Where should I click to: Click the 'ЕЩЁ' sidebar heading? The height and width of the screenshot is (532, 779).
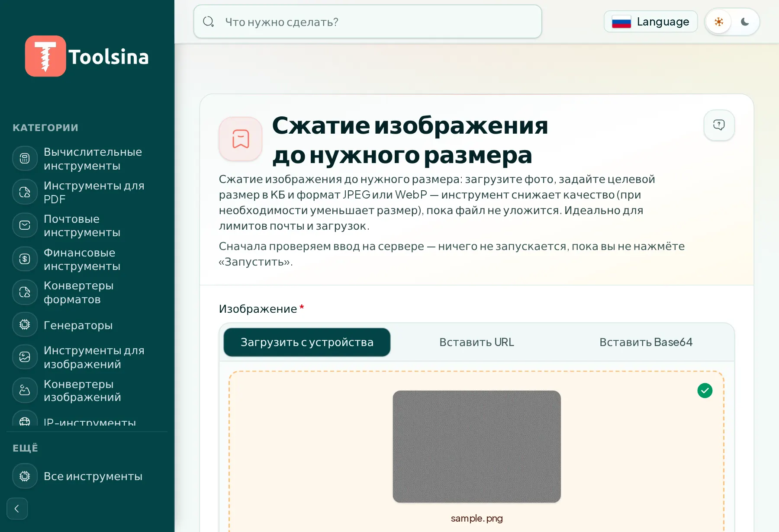25,448
